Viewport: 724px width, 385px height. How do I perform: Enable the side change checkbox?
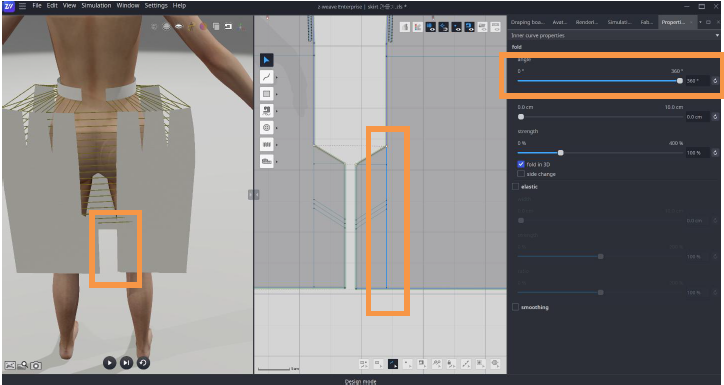point(521,174)
